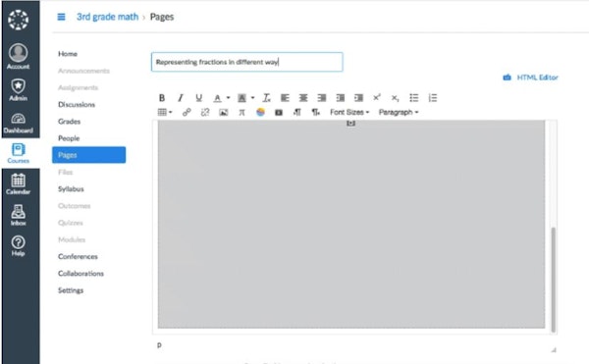The image size is (589, 364).
Task: Apply the background color highlight button
Action: click(241, 98)
